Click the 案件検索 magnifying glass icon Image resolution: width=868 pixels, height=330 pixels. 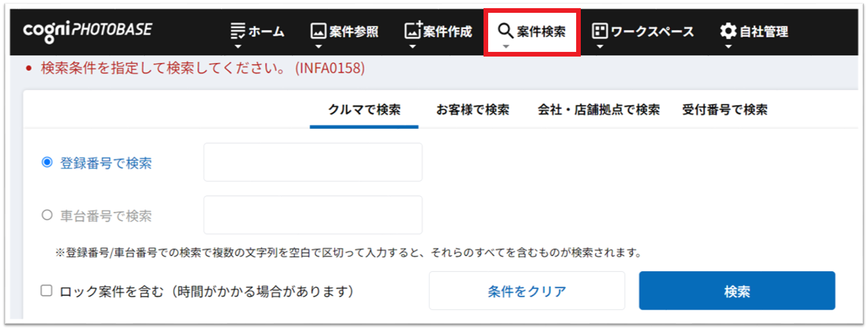pos(506,31)
